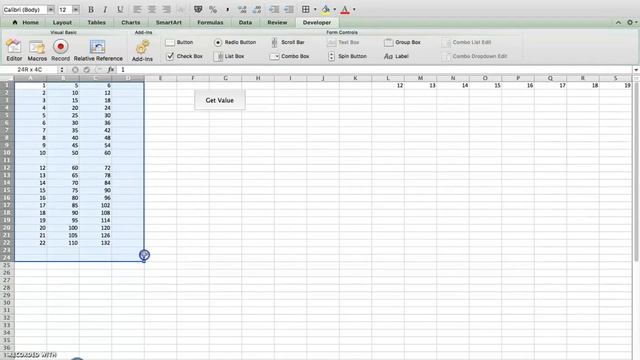Apply currency number format
This screenshot has width=640, height=360.
(x=198, y=9)
